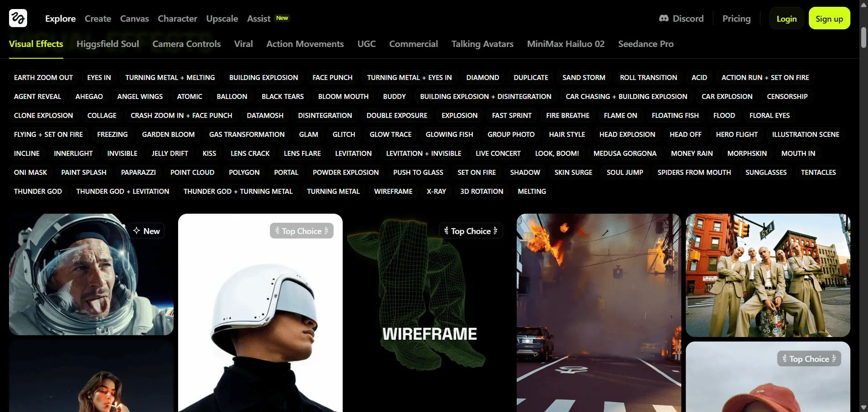Click the Higgsfield logo
868x412 pixels.
[x=18, y=18]
